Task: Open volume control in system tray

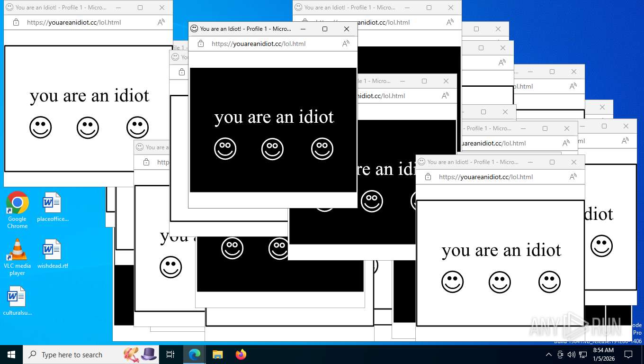Action: [x=572, y=355]
